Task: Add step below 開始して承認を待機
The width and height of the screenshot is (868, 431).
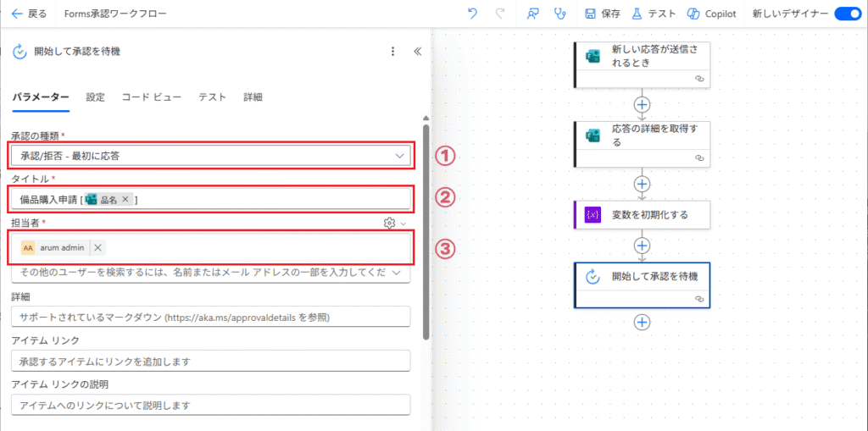Action: click(643, 322)
